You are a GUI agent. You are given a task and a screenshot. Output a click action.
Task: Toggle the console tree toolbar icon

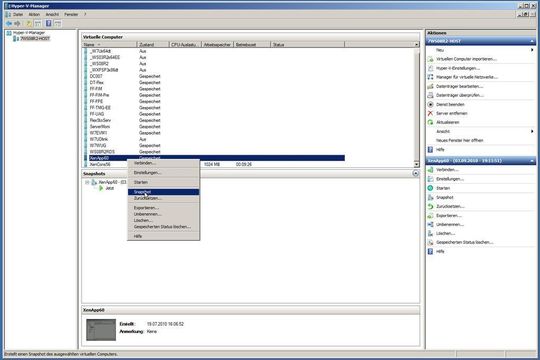coord(38,23)
